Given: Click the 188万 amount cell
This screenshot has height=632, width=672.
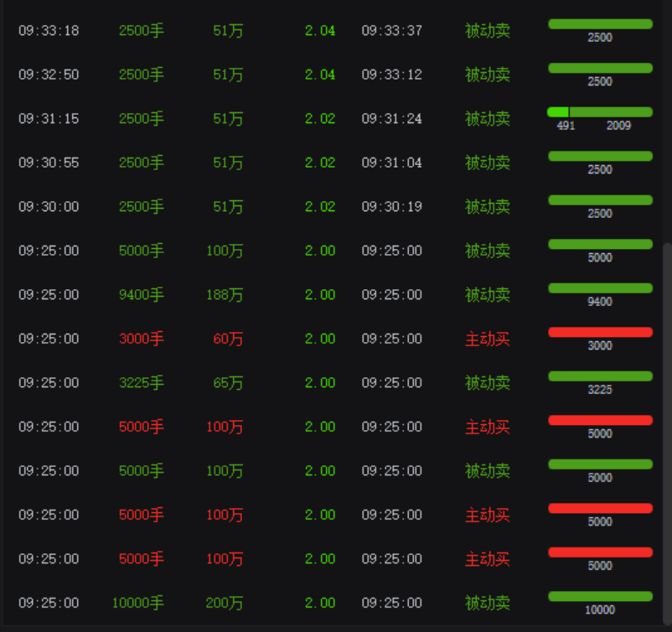Looking at the screenshot, I should 224,295.
